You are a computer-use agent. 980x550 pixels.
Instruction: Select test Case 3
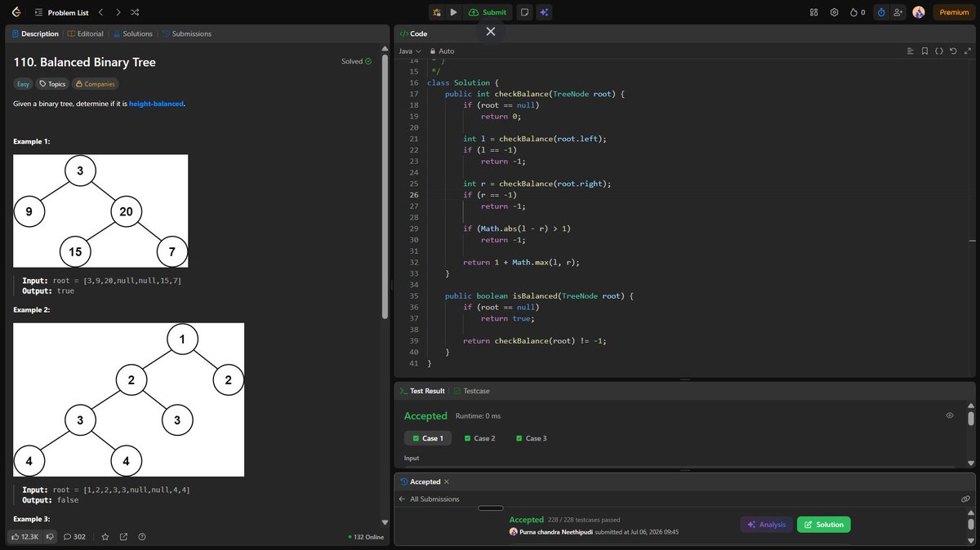coord(532,438)
